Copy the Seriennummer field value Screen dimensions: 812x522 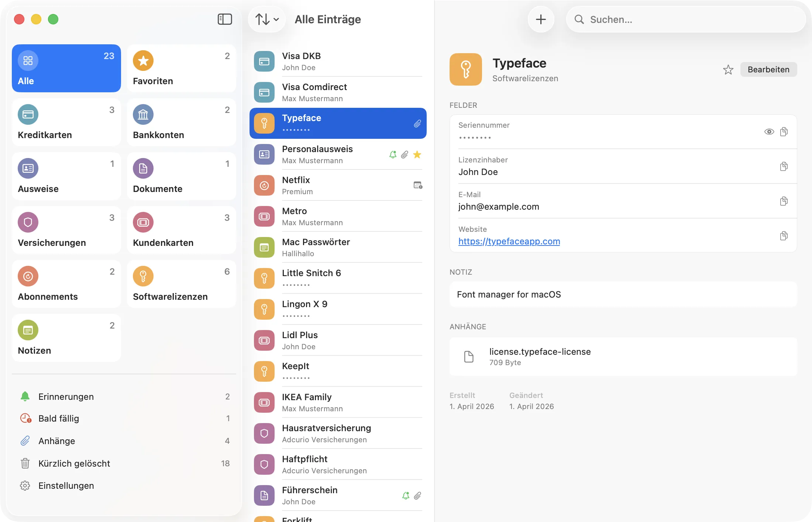(784, 132)
